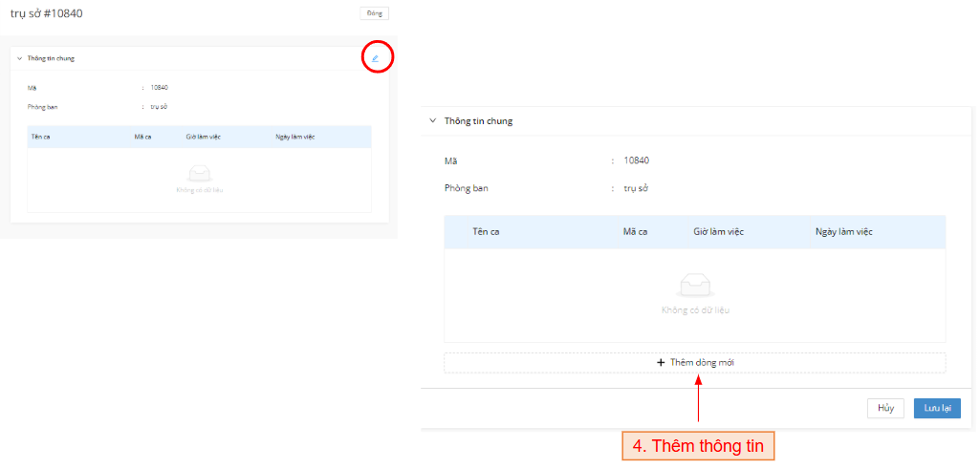Click 'Tên ca' column header in the small left table
This screenshot has height=469, width=980.
tap(41, 137)
